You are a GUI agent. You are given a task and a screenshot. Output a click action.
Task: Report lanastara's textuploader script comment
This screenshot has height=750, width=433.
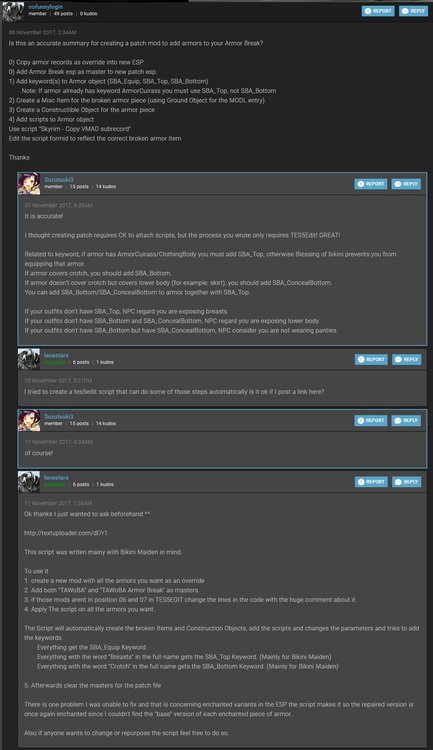(x=371, y=482)
